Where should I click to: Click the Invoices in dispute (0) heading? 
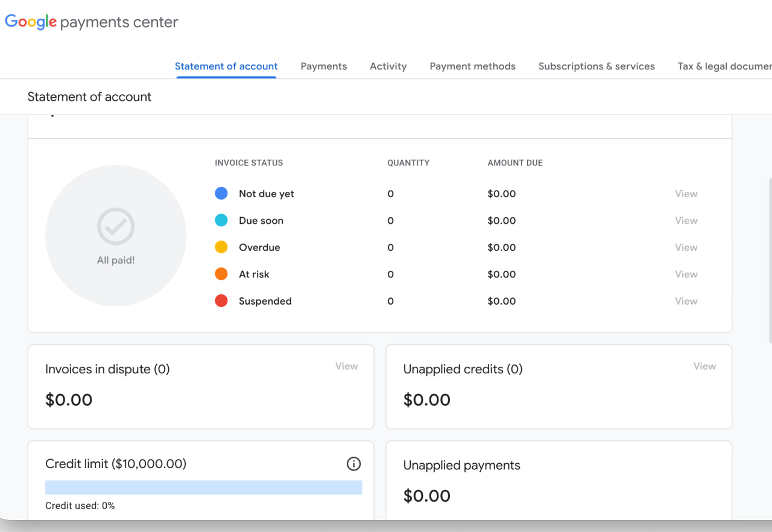point(107,369)
